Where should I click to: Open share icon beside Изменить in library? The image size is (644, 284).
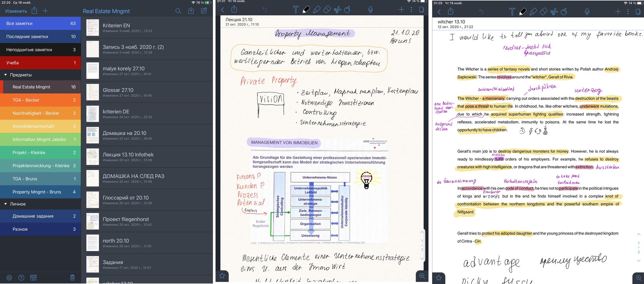tap(34, 11)
